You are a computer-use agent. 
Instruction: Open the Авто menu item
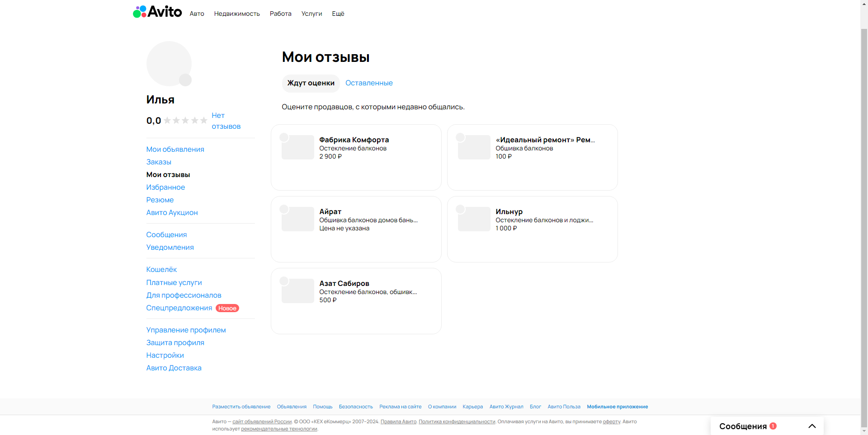tap(197, 14)
